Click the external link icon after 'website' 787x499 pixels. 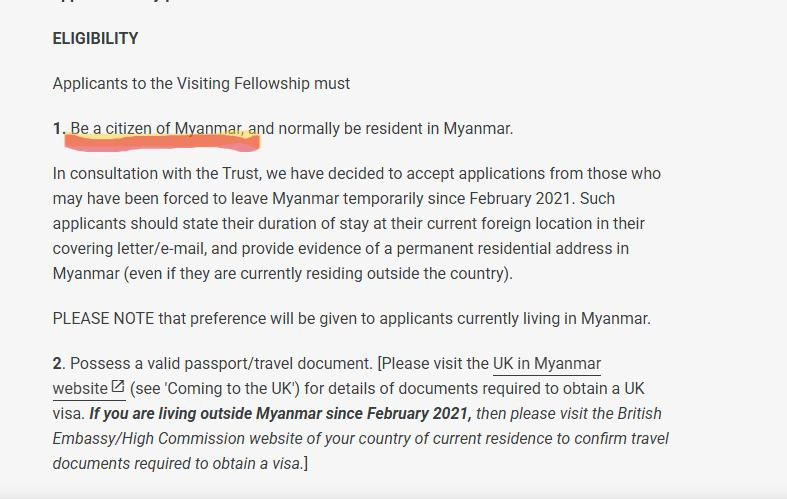(117, 387)
